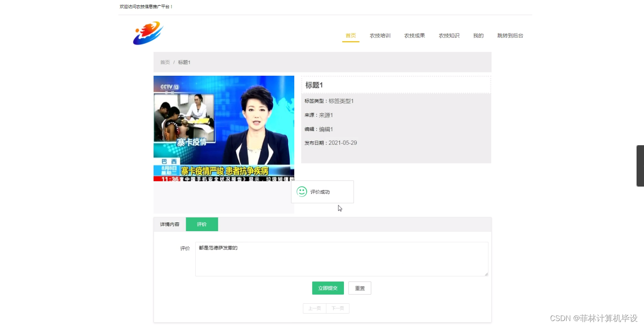Open the 农技培训 navigation item

click(380, 36)
